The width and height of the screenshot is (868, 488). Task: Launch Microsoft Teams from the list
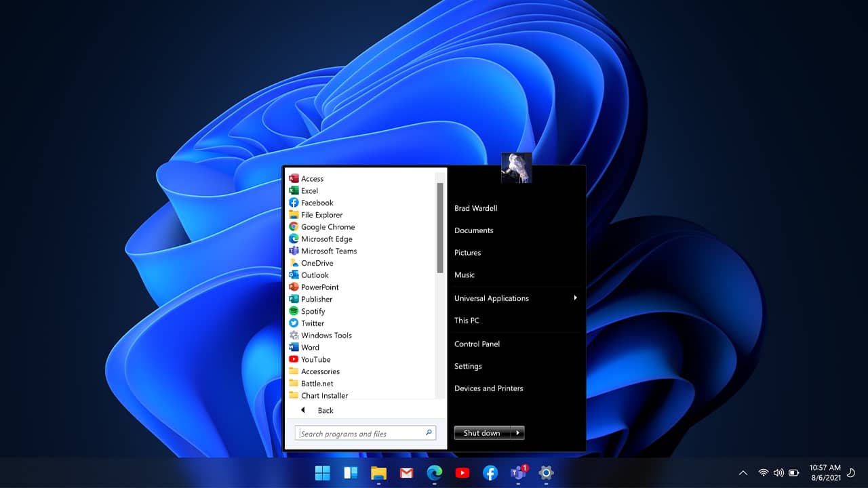pyautogui.click(x=323, y=251)
